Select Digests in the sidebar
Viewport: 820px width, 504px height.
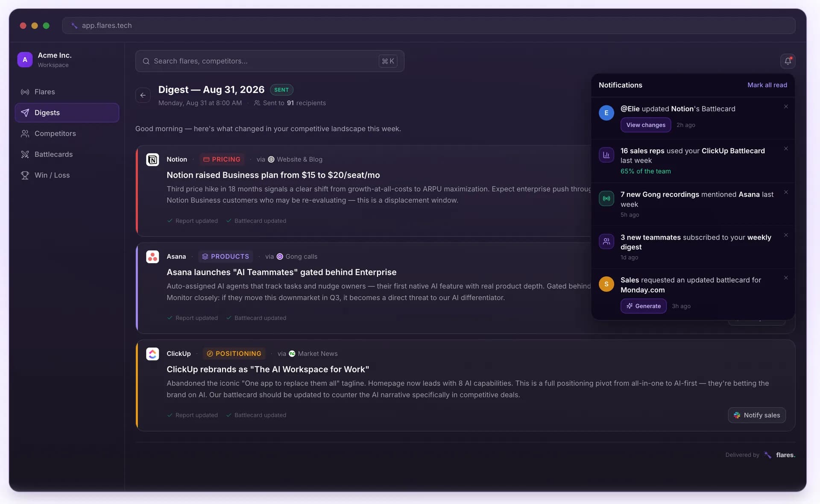67,113
